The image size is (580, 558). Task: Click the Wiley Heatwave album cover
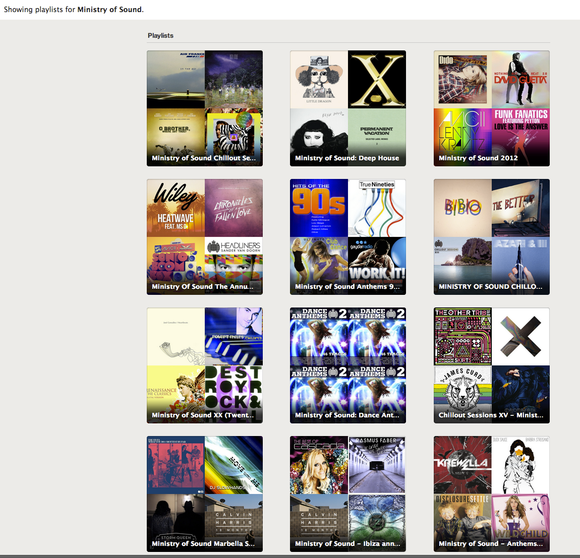click(176, 208)
